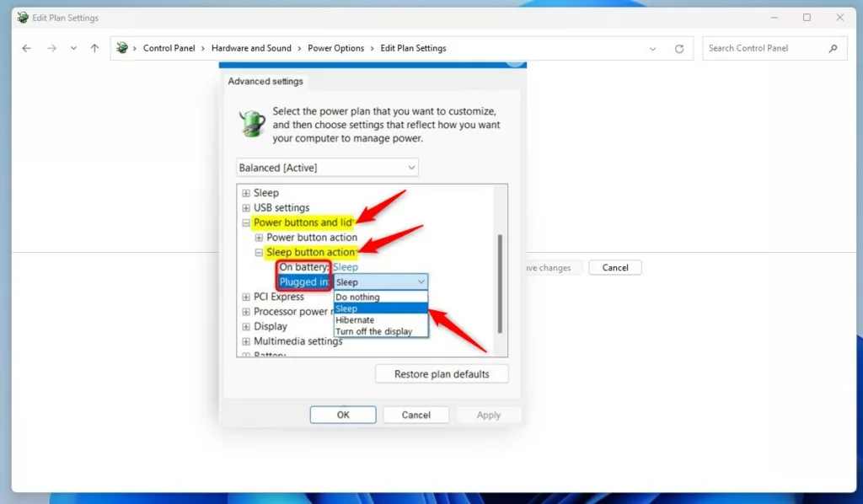Choose Sleep from dropdown list
This screenshot has width=863, height=504.
point(381,308)
